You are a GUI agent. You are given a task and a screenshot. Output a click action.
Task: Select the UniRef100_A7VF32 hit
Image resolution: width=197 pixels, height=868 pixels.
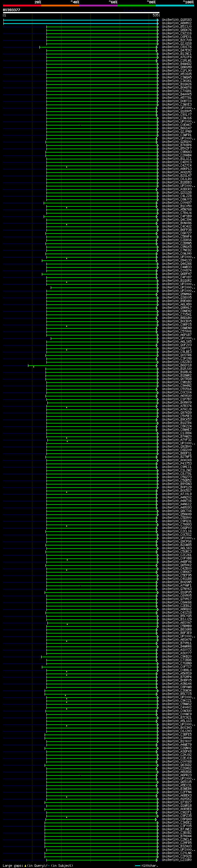tap(176, 440)
